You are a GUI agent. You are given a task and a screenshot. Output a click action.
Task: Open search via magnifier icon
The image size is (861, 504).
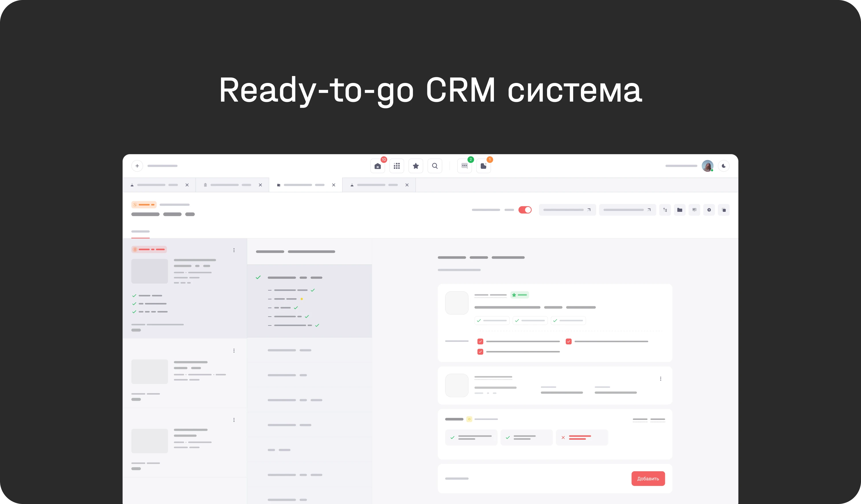pyautogui.click(x=435, y=166)
